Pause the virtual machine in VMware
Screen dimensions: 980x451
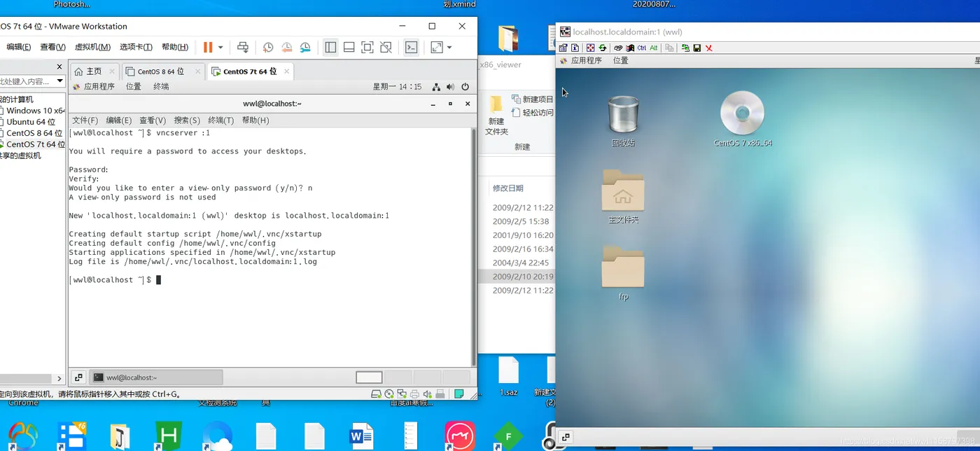208,48
